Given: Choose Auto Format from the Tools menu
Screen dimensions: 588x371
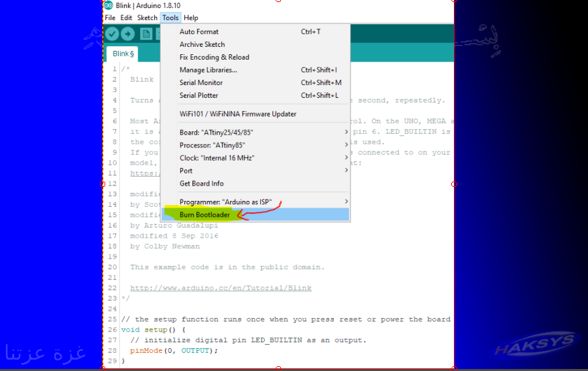Looking at the screenshot, I should click(x=255, y=32).
